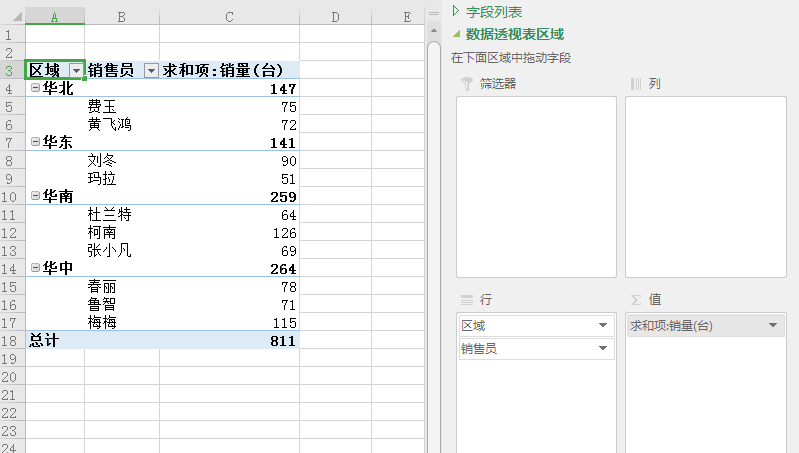Select the 华南 subtotal 259
Viewport: 799px width, 453px height.
coord(229,196)
